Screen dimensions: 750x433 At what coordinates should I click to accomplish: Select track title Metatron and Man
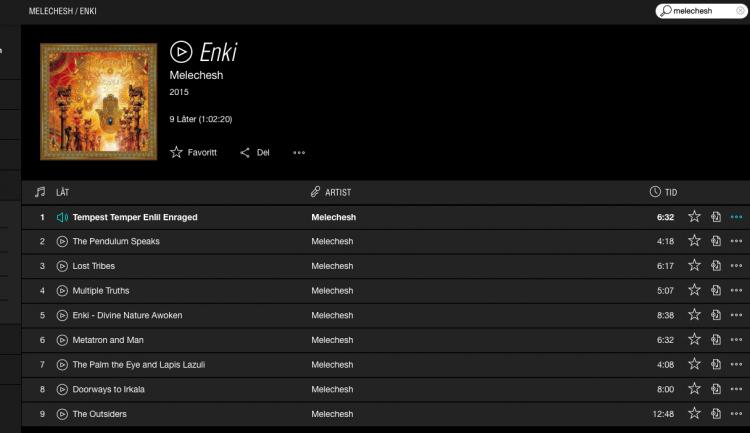pyautogui.click(x=108, y=340)
